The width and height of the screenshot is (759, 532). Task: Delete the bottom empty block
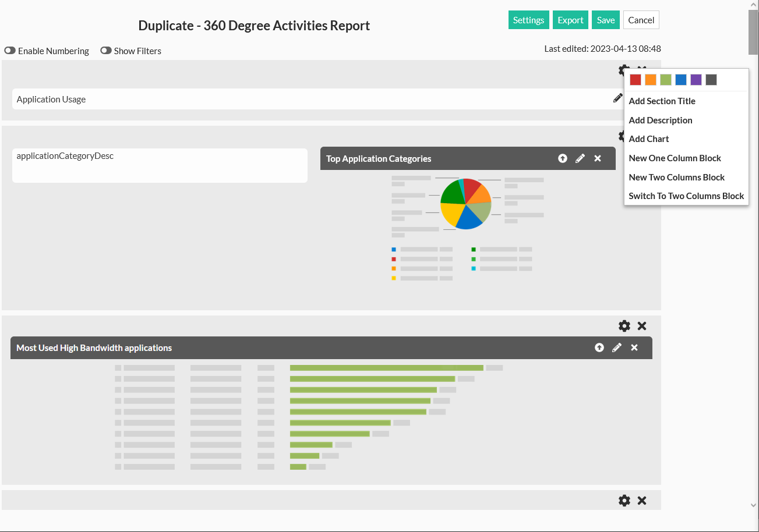coord(641,500)
